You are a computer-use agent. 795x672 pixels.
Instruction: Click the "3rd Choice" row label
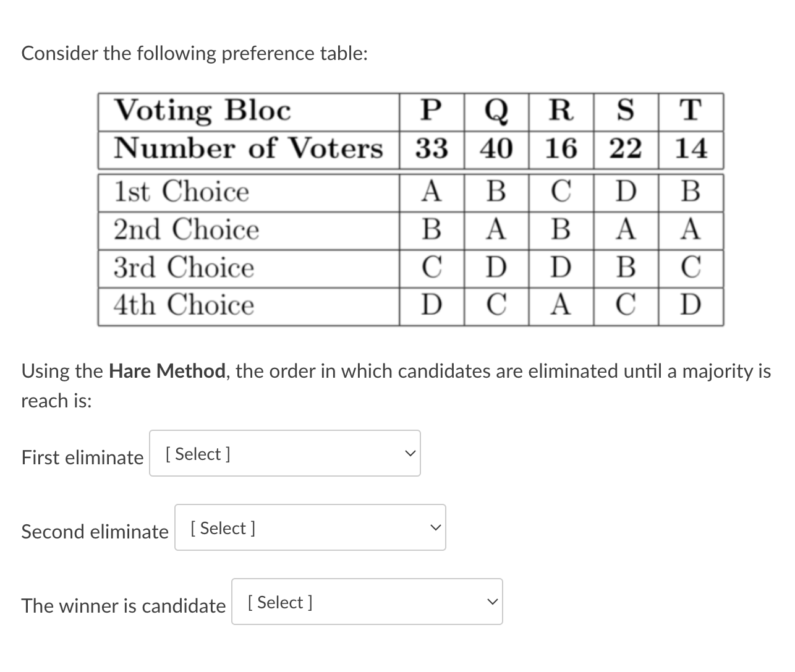(184, 268)
